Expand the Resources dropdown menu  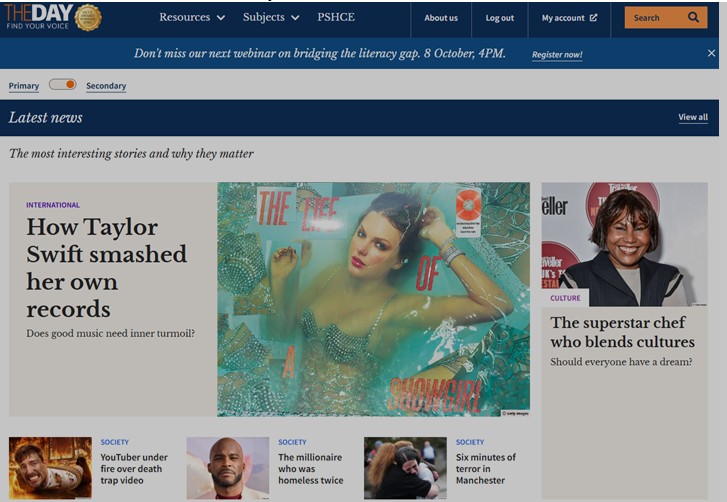pos(192,18)
